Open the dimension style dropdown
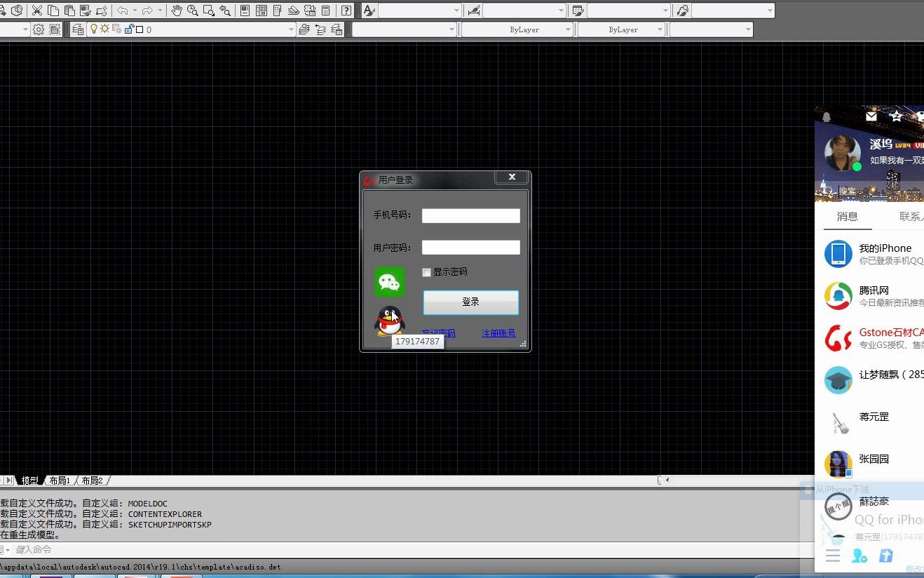924x578 pixels. 561,11
